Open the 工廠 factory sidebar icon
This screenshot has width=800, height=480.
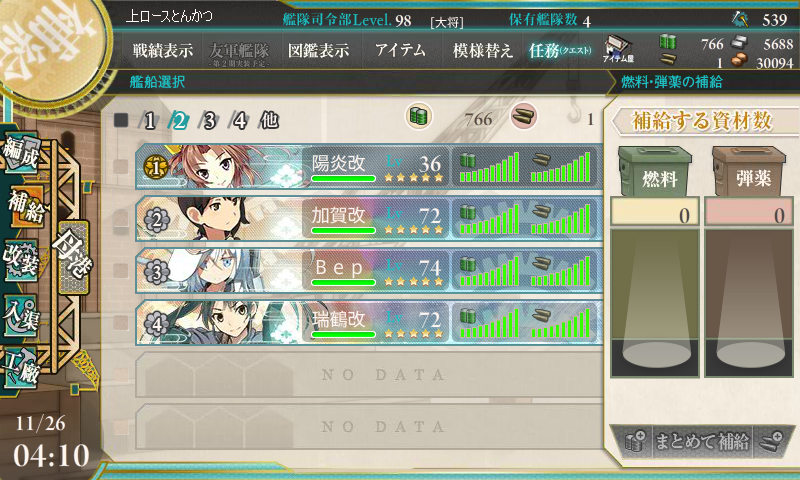pos(20,368)
